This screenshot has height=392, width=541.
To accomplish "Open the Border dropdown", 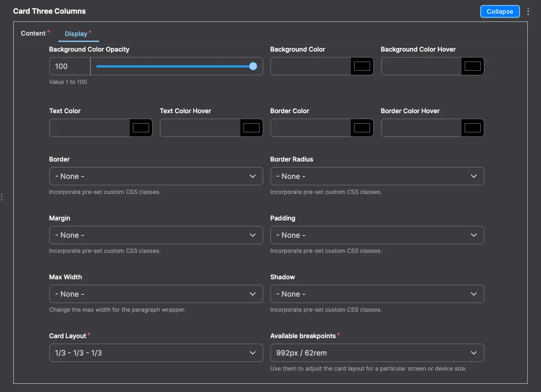I will pos(156,176).
